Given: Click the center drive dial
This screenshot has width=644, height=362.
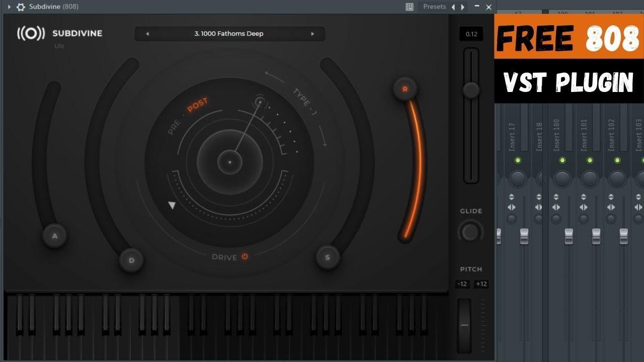Looking at the screenshot, I should [x=229, y=162].
